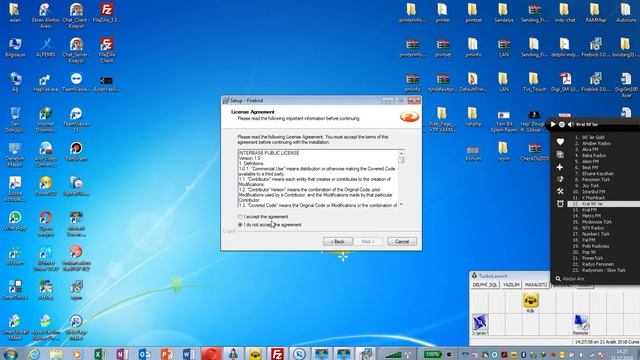This screenshot has height=360, width=640.
Task: Select station 'PowerTürk' in radio list
Action: click(x=592, y=258)
